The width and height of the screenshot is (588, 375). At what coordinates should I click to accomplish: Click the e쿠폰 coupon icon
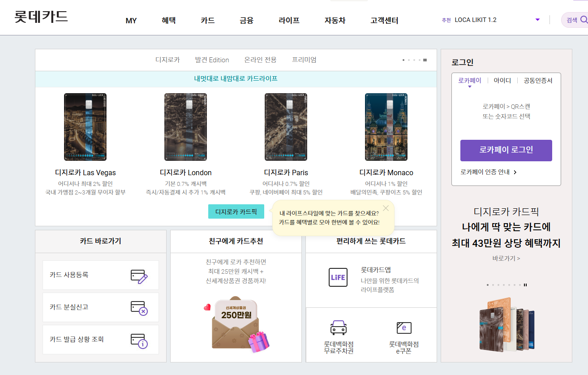coord(404,328)
